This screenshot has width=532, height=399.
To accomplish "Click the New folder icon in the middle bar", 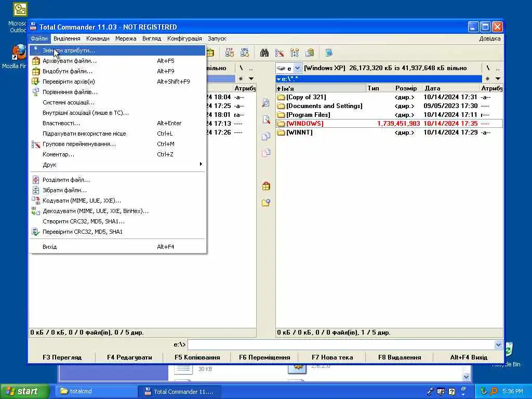I will click(266, 203).
